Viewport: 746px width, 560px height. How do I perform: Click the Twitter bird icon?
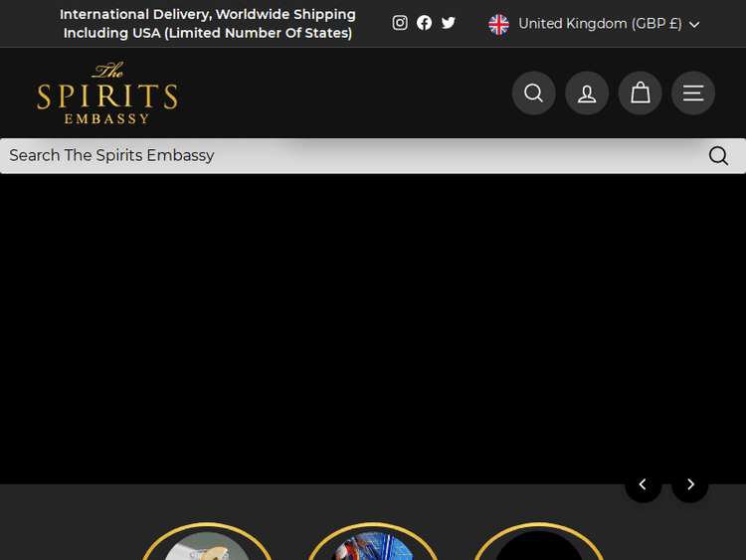pos(449,23)
